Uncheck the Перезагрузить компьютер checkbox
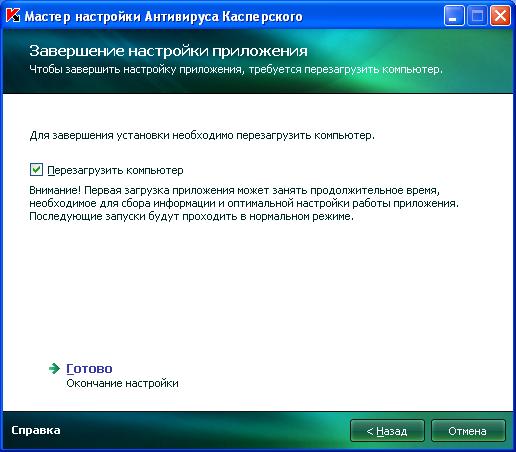This screenshot has height=452, width=516. (36, 170)
